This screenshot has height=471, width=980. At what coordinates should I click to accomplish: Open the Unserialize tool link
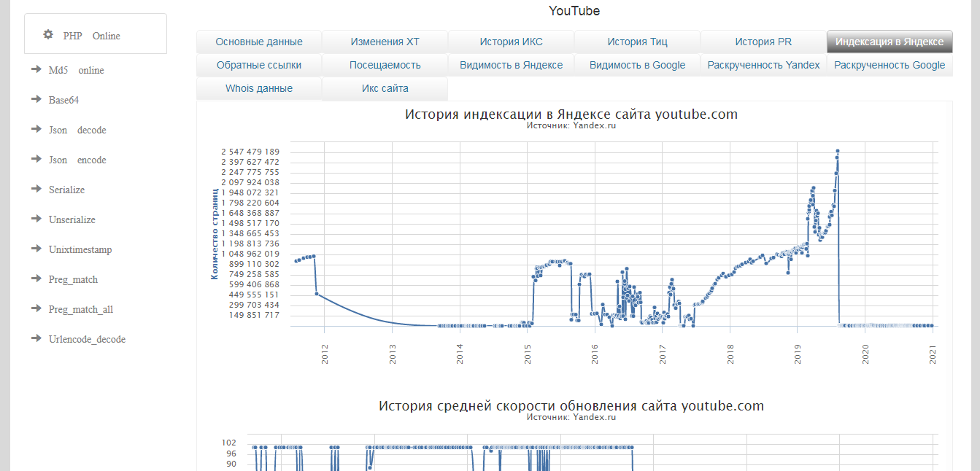coord(72,220)
